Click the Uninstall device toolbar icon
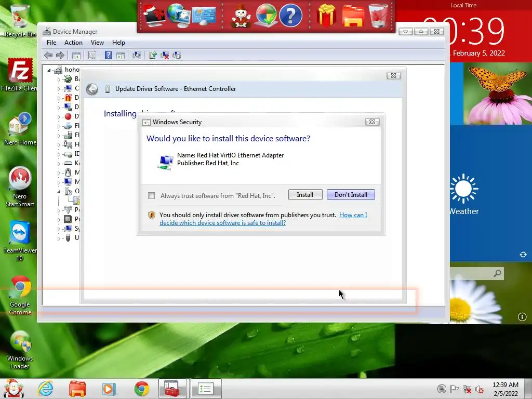 tap(165, 55)
